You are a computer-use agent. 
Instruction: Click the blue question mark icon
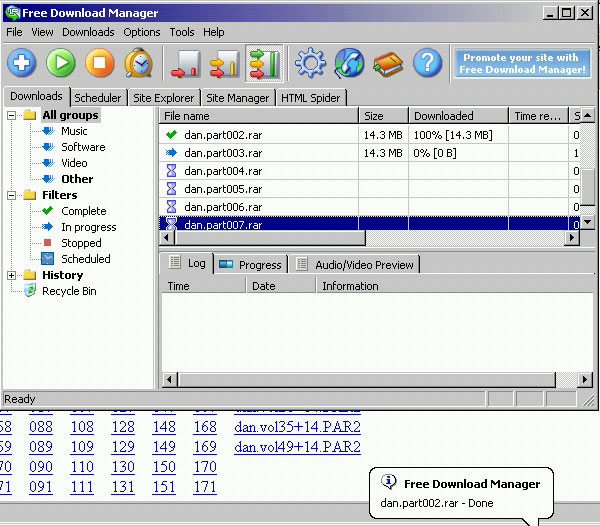427,63
